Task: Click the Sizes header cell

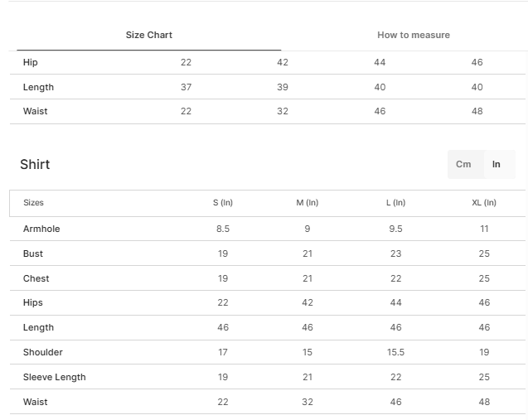Action: [x=33, y=203]
